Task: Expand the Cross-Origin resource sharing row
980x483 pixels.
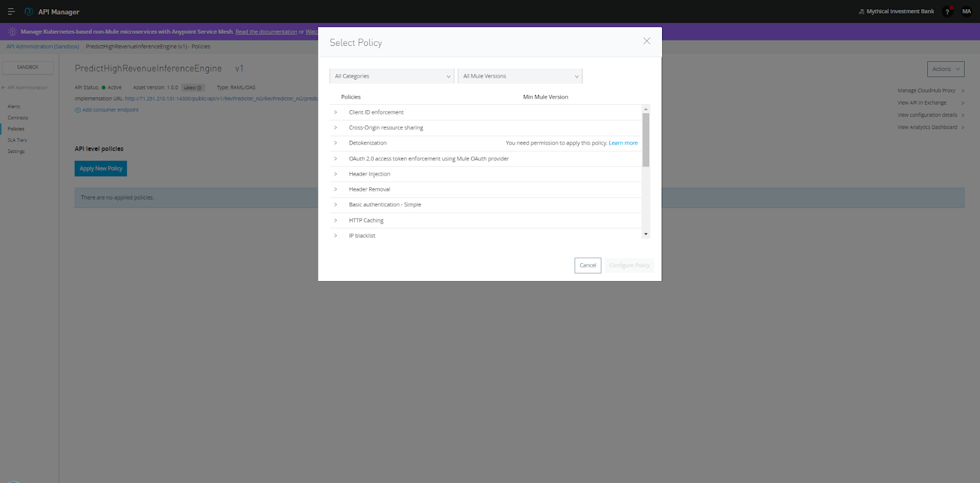Action: tap(336, 127)
